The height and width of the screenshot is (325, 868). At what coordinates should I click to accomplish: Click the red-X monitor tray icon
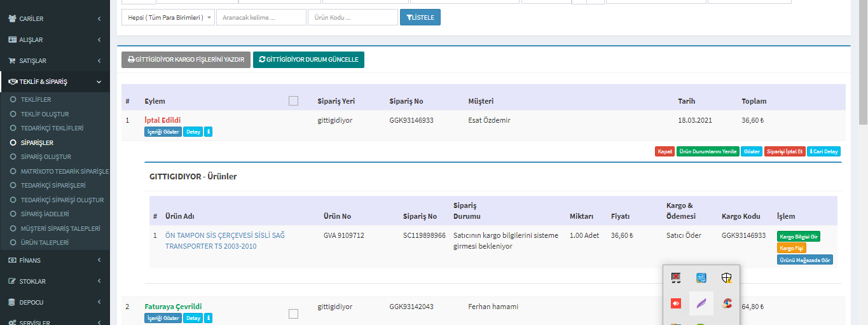(x=676, y=278)
